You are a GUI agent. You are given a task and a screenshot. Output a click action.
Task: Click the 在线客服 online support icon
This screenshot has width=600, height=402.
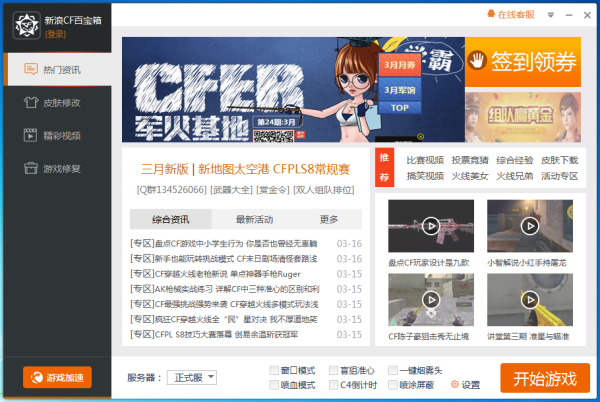tap(490, 14)
